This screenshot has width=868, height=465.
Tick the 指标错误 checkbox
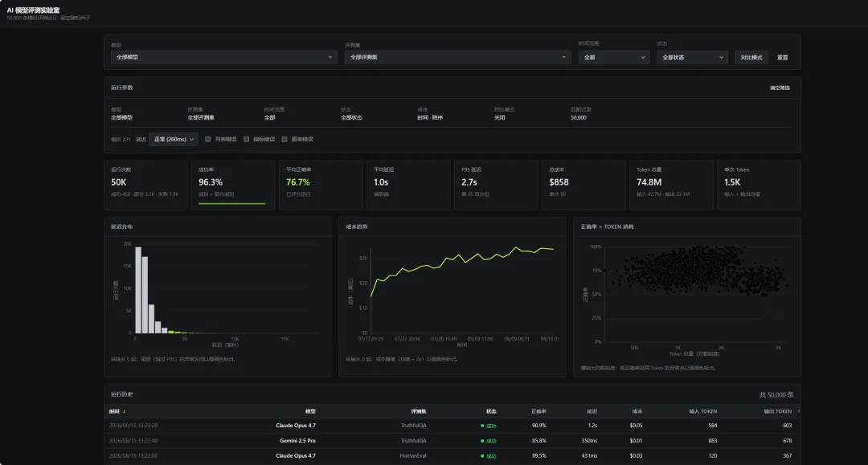coord(247,139)
